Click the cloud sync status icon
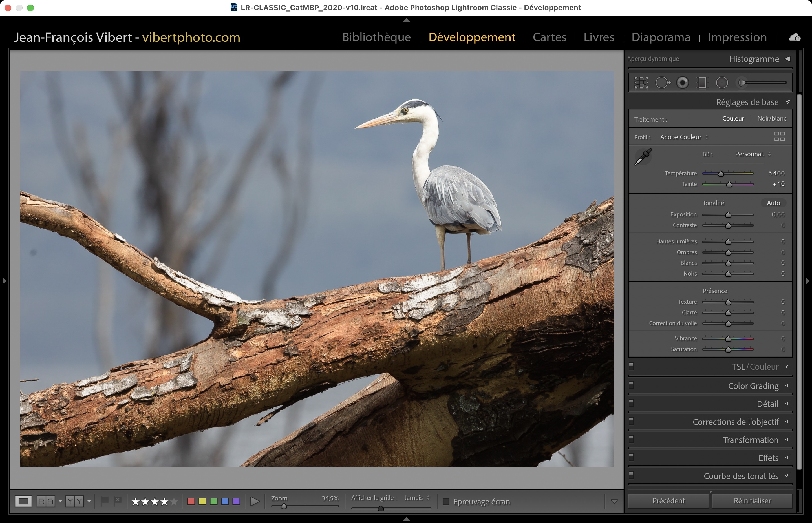Screen dimensions: 812x523 click(794, 37)
